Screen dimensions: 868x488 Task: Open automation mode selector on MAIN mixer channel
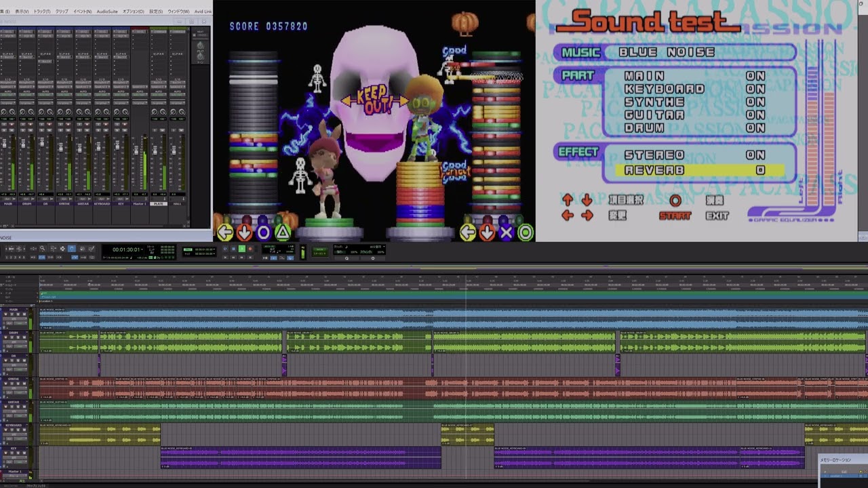(x=7, y=94)
